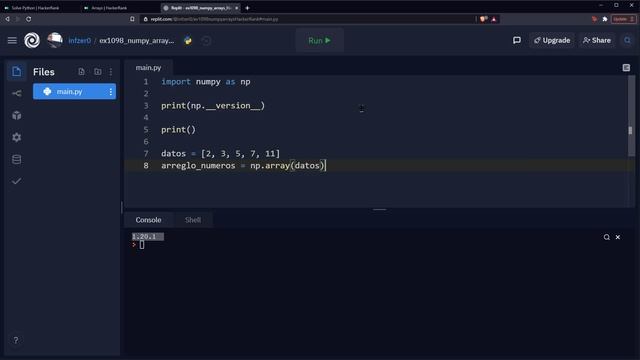Reload the page with browser refresh icon
Screen dimensions: 640x360
pyautogui.click(x=29, y=19)
